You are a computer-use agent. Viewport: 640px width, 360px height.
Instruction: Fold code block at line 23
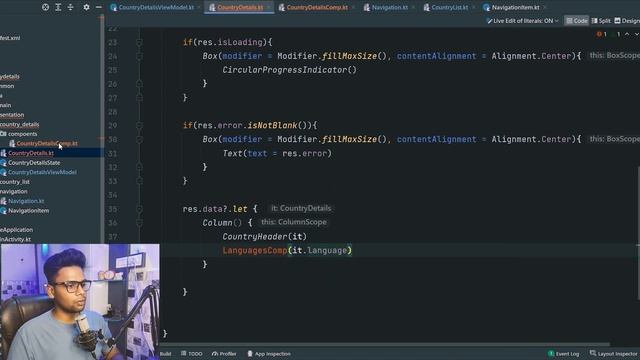pyautogui.click(x=139, y=42)
